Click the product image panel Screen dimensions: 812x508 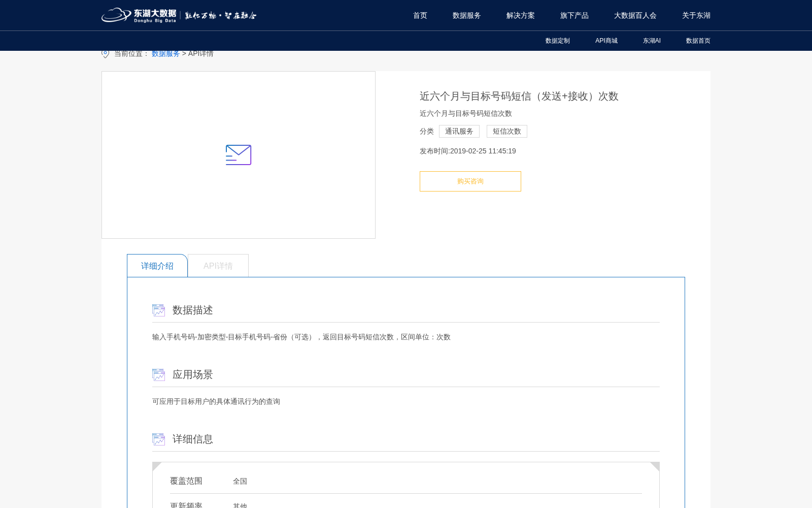coord(239,155)
